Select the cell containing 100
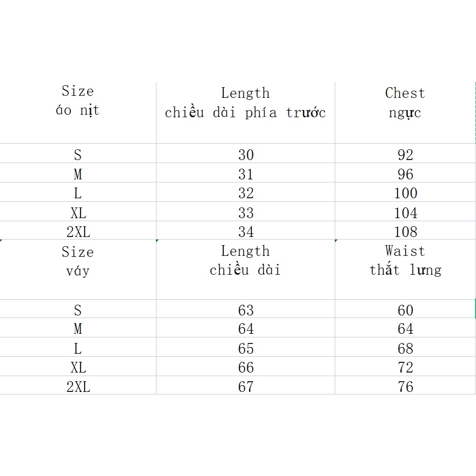The width and height of the screenshot is (476, 476). coord(405,194)
